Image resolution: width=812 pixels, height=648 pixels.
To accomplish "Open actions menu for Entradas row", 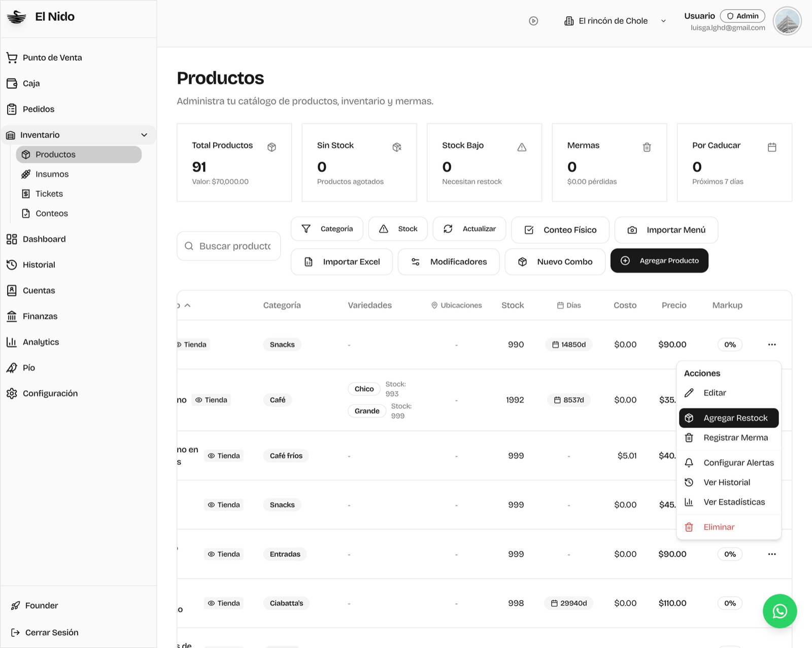I will coord(772,554).
